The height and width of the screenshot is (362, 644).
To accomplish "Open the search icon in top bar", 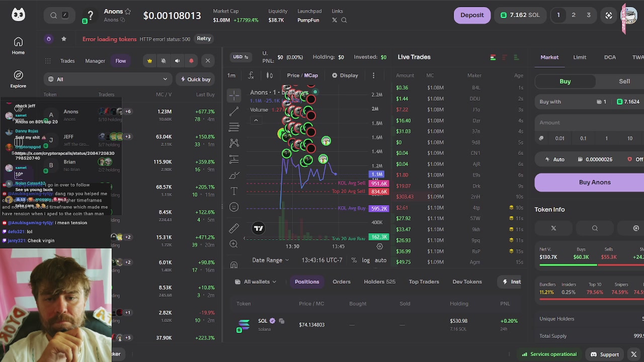I will pyautogui.click(x=53, y=15).
